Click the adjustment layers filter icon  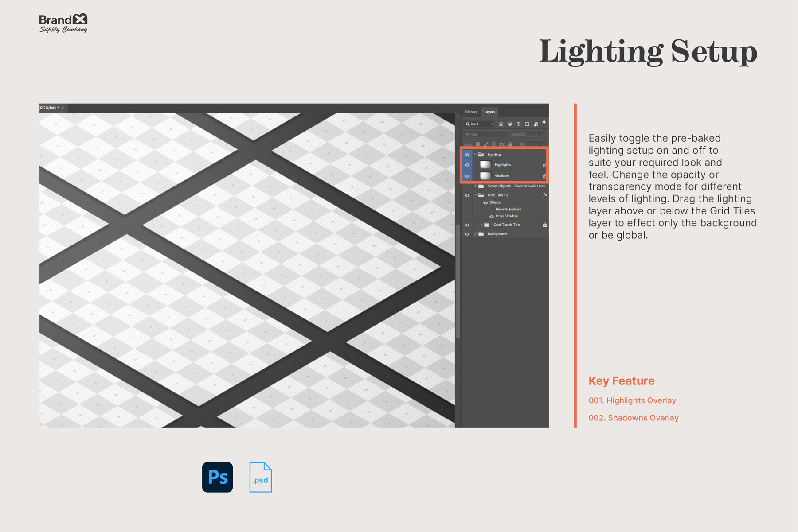click(x=510, y=124)
